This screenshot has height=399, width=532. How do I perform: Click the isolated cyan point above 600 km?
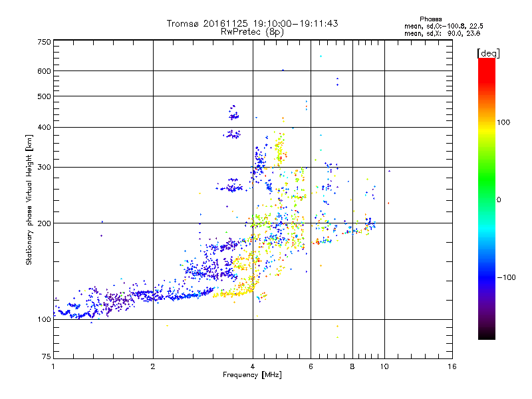[321, 57]
